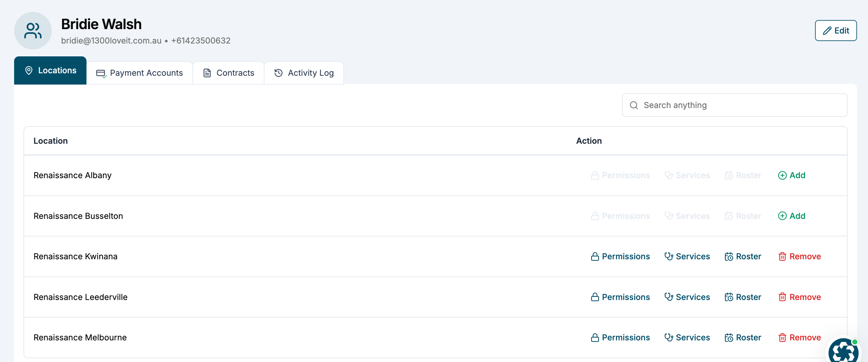Click the trash icon to remove Renaissance Kwinana
The image size is (868, 362).
click(x=782, y=256)
